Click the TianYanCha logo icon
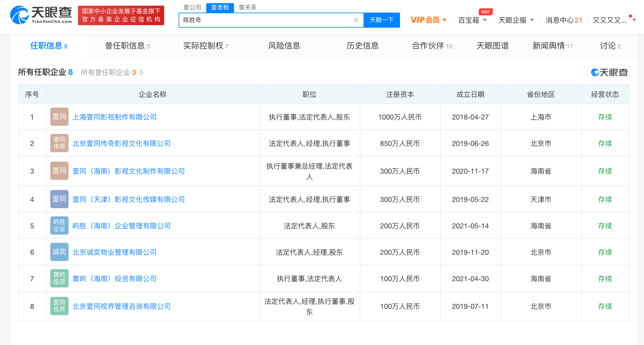The height and width of the screenshot is (345, 644). pos(19,15)
